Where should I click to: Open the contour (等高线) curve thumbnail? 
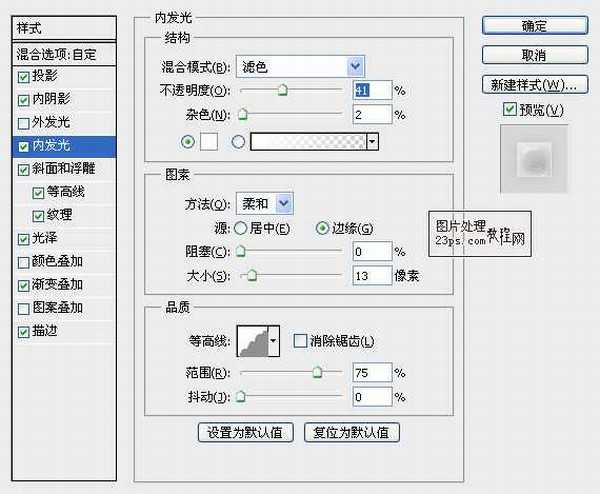point(252,341)
